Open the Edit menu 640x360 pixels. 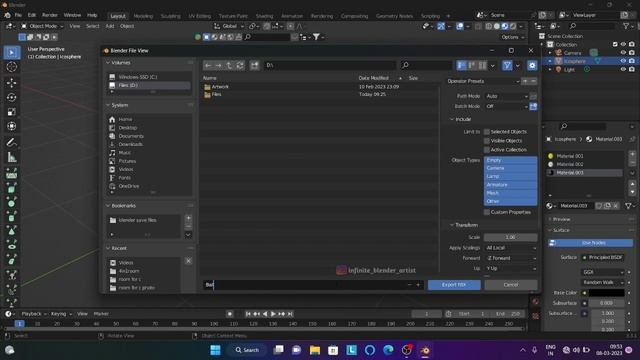pos(32,15)
